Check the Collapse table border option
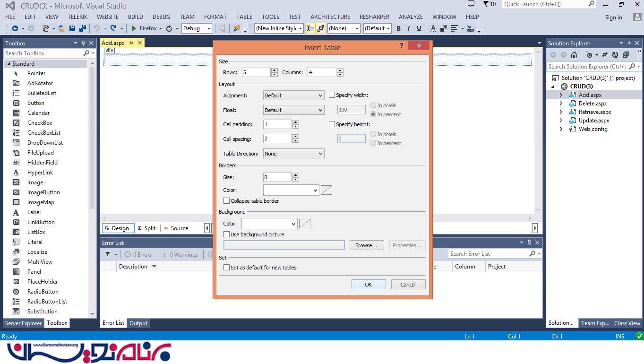644x364 pixels. [227, 201]
